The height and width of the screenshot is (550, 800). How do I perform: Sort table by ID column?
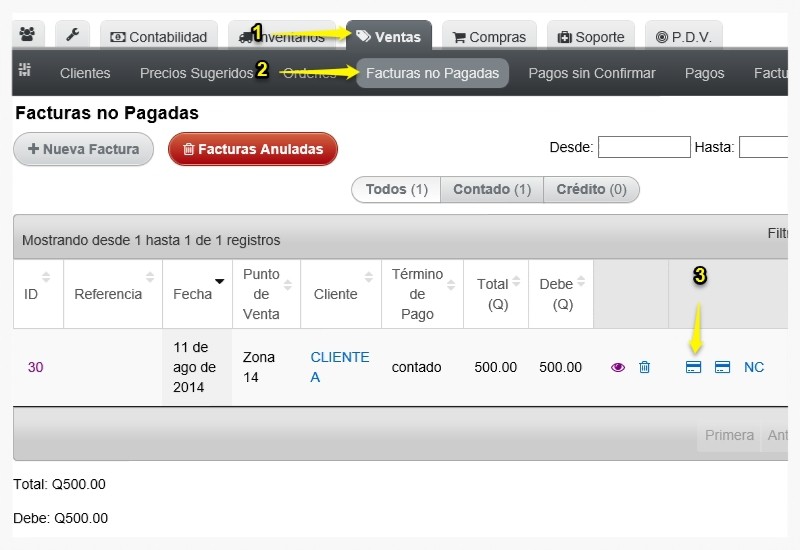[x=38, y=294]
